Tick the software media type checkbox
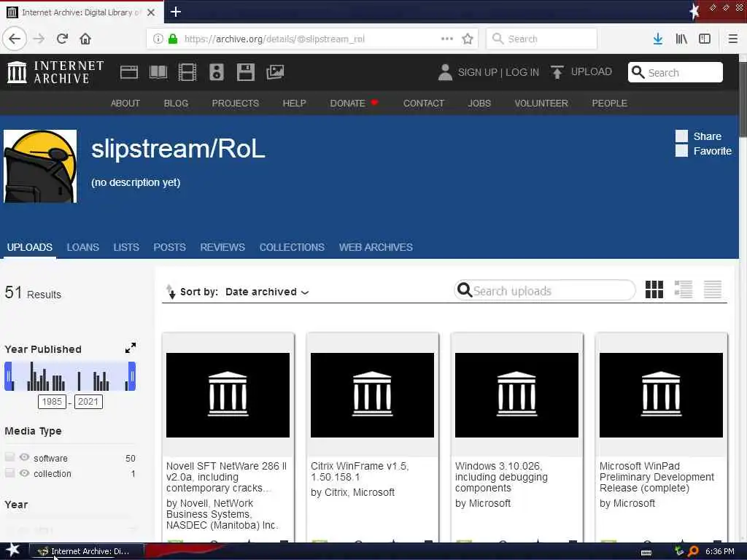The height and width of the screenshot is (560, 747). pos(9,457)
